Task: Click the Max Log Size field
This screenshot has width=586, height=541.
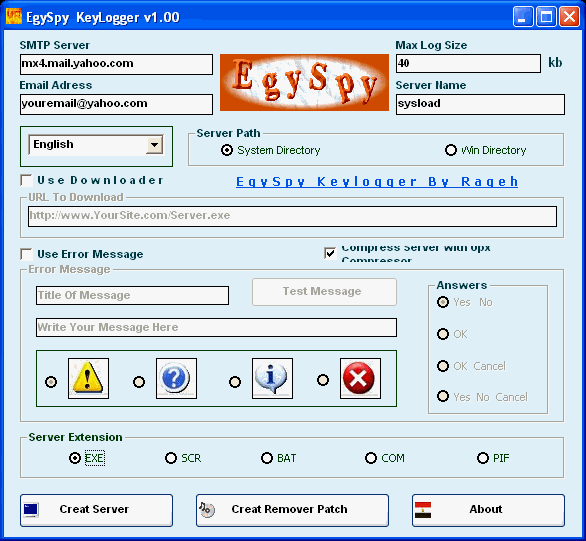Action: click(x=468, y=63)
